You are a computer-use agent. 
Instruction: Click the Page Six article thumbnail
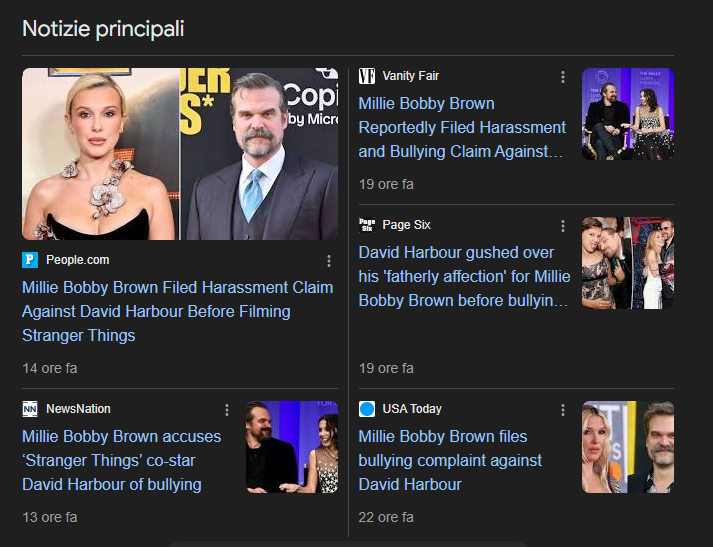click(x=628, y=263)
